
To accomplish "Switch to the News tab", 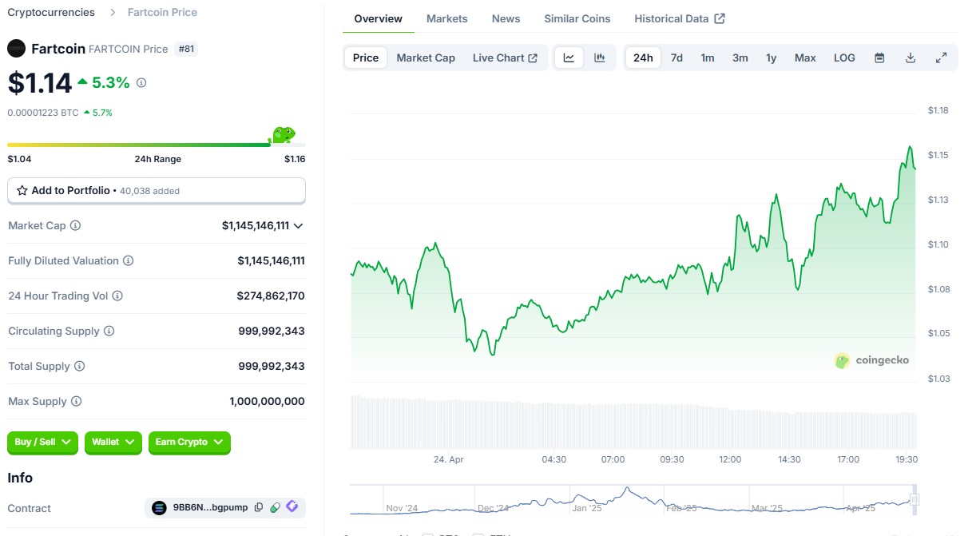I will point(506,18).
